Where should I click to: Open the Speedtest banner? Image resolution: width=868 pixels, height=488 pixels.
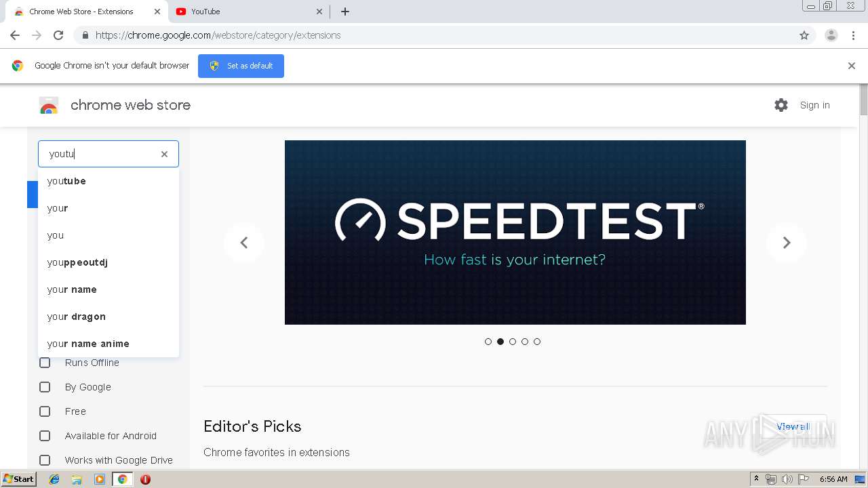tap(515, 232)
